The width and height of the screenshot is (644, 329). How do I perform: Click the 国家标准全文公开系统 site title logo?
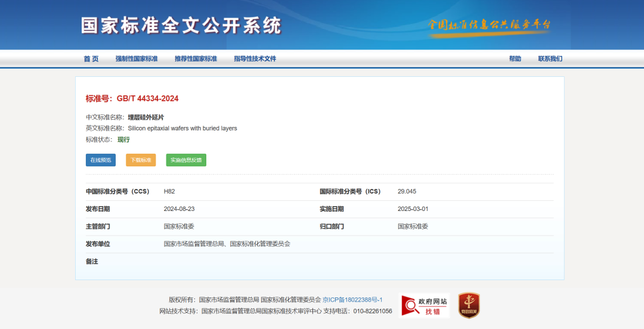click(181, 25)
